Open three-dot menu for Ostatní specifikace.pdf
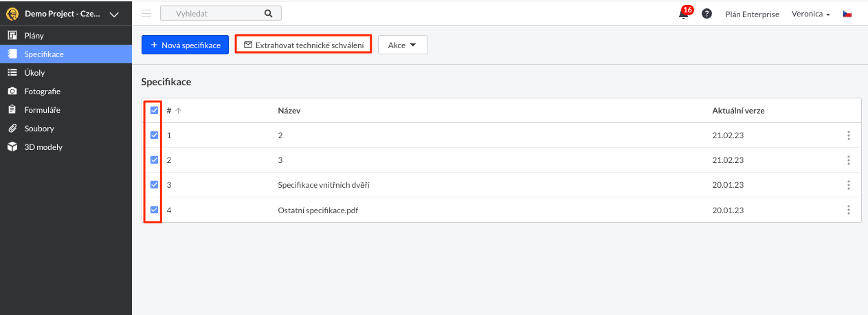The width and height of the screenshot is (868, 315). pos(849,210)
